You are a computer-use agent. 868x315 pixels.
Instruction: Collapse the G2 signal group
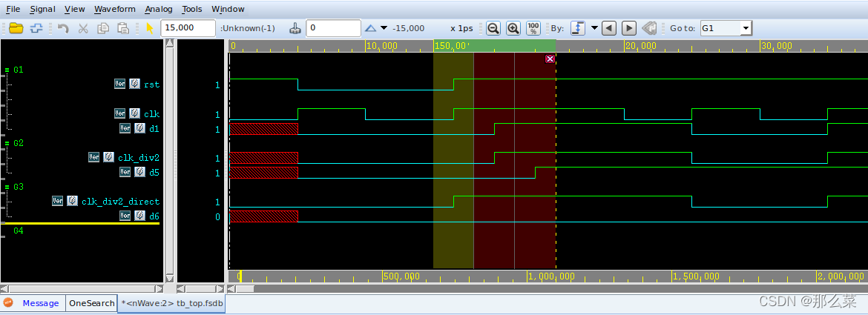[7, 143]
